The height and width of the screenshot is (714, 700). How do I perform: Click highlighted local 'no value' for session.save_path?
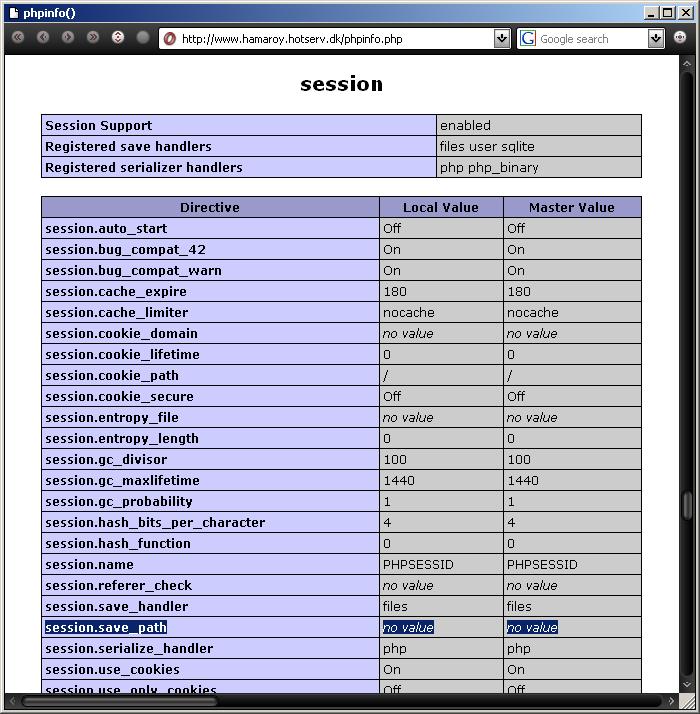pyautogui.click(x=408, y=627)
